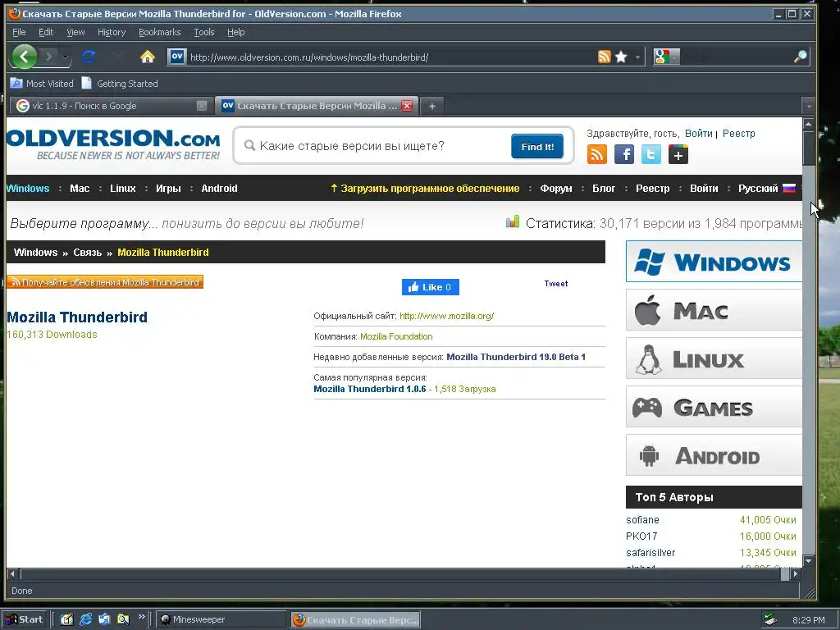Click the OV site identity icon in address bar
The width and height of the screenshot is (840, 630).
tap(177, 57)
